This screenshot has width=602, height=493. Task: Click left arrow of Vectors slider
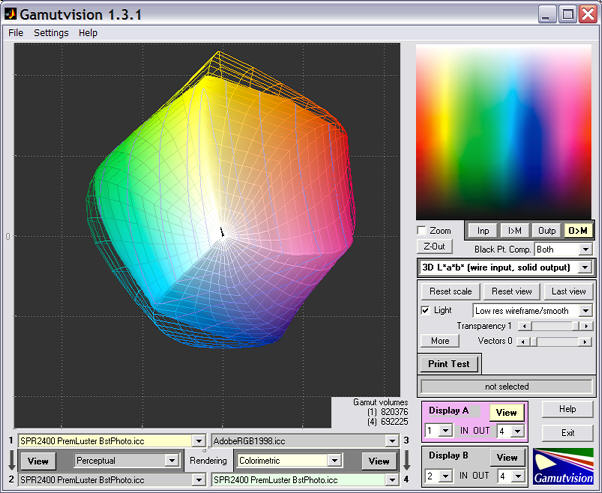(x=523, y=341)
